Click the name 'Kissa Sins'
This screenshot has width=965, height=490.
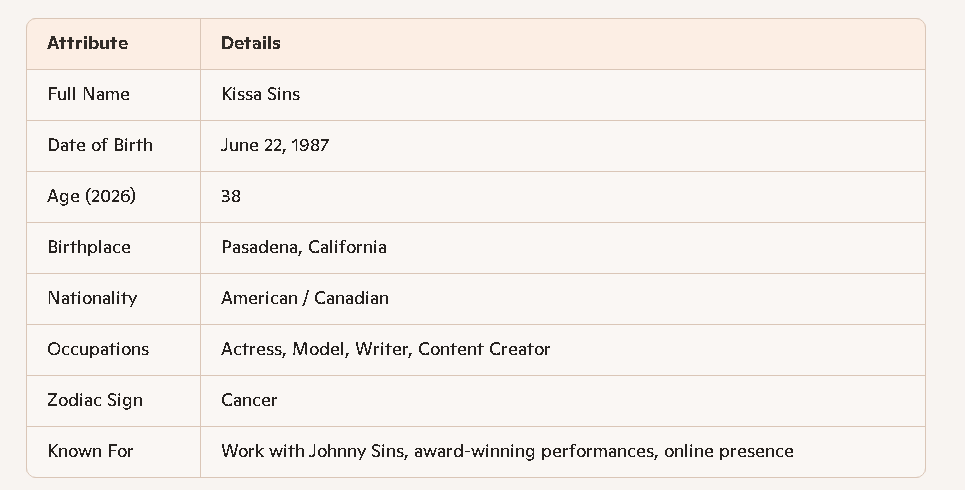[261, 94]
